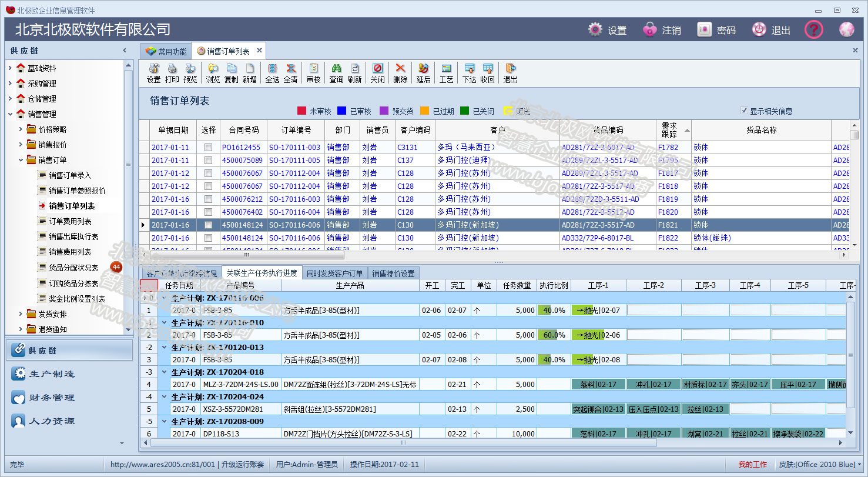This screenshot has height=477, width=868.
Task: Click the 生产制造 module button
Action: pyautogui.click(x=52, y=374)
